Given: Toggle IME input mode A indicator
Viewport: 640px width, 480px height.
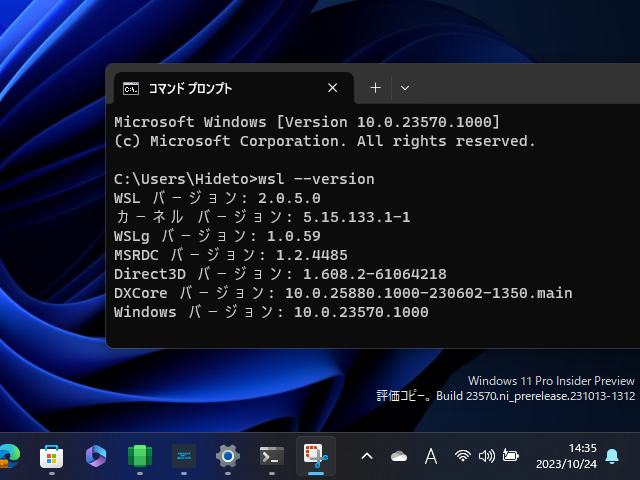Looking at the screenshot, I should point(431,456).
